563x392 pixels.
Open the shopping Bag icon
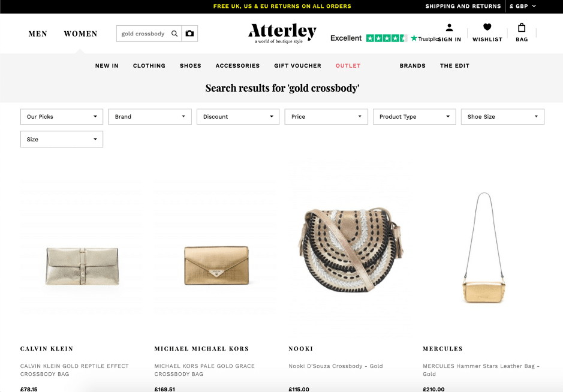point(522,28)
